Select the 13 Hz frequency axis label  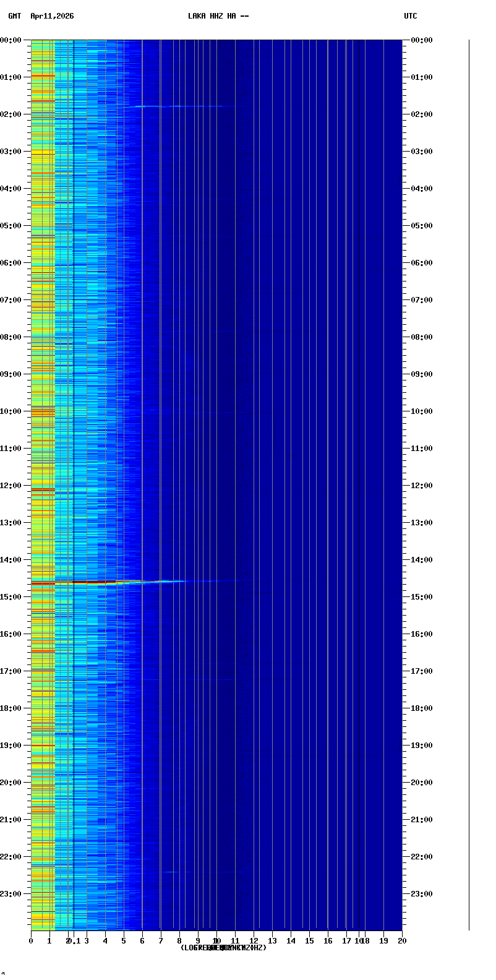point(272,941)
